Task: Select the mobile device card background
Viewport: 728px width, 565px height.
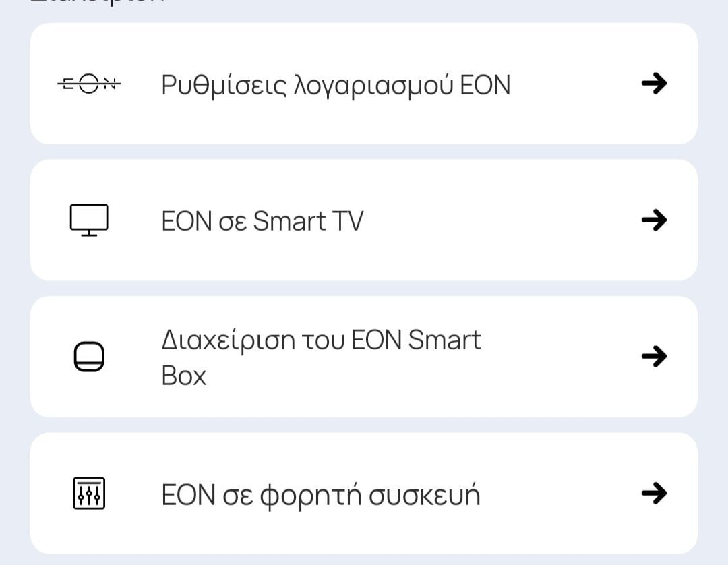Action: pos(363,493)
